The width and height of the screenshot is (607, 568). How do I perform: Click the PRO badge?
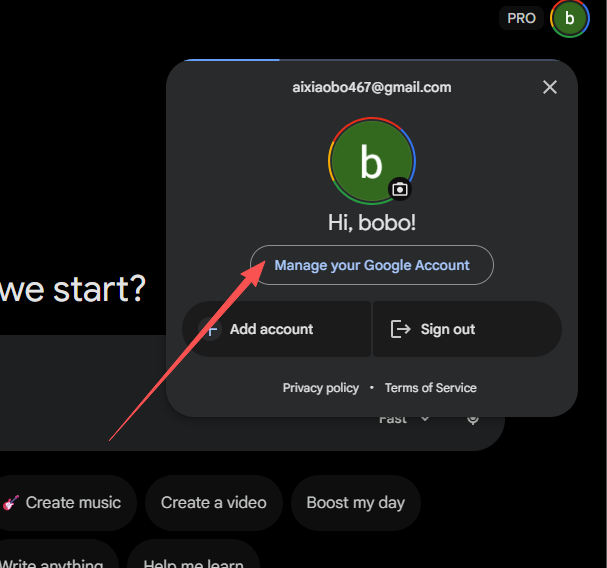(521, 18)
